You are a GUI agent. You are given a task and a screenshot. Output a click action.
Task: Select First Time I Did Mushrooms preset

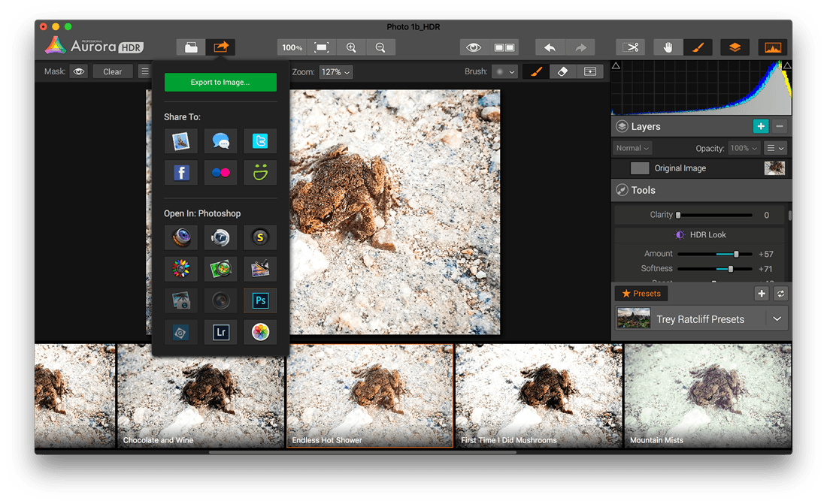(x=538, y=396)
